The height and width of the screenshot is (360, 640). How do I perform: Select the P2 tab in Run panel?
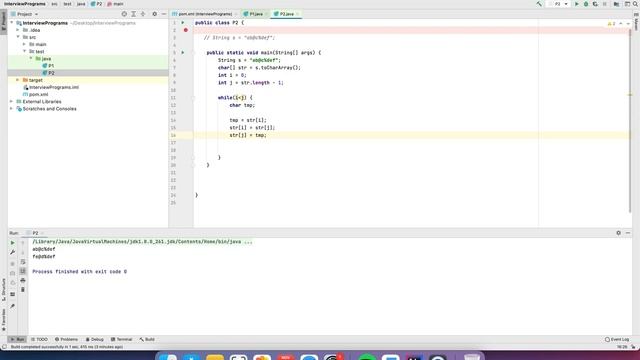point(35,233)
